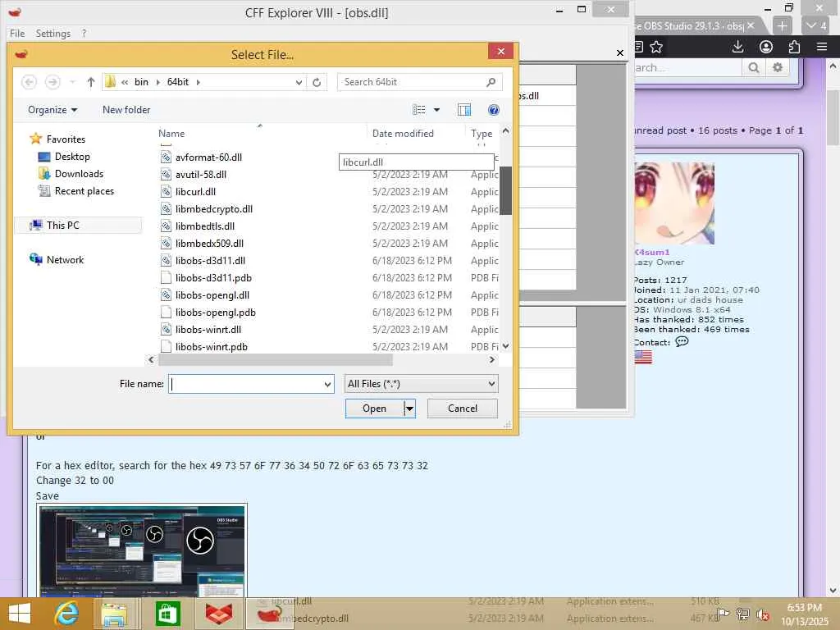Open a new browser tab
840x630 pixels.
(x=782, y=25)
